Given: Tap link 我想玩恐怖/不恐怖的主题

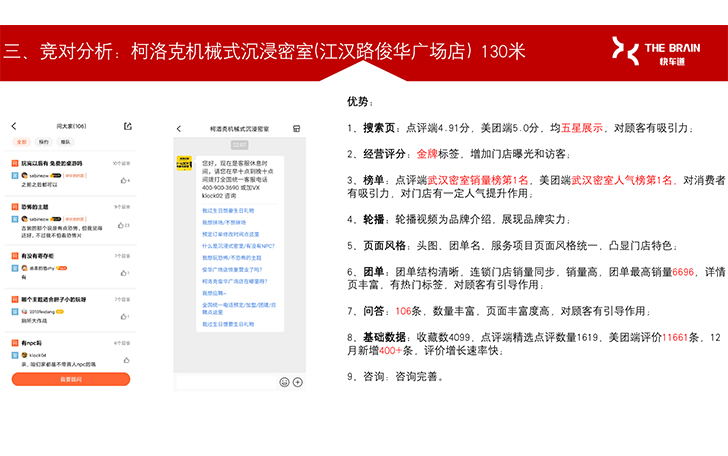Looking at the screenshot, I should (x=232, y=258).
